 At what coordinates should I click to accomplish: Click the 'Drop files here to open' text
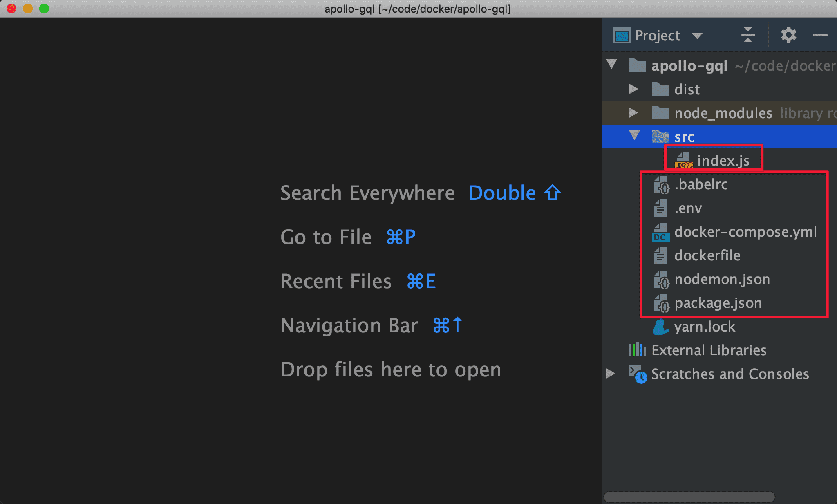[x=391, y=370]
